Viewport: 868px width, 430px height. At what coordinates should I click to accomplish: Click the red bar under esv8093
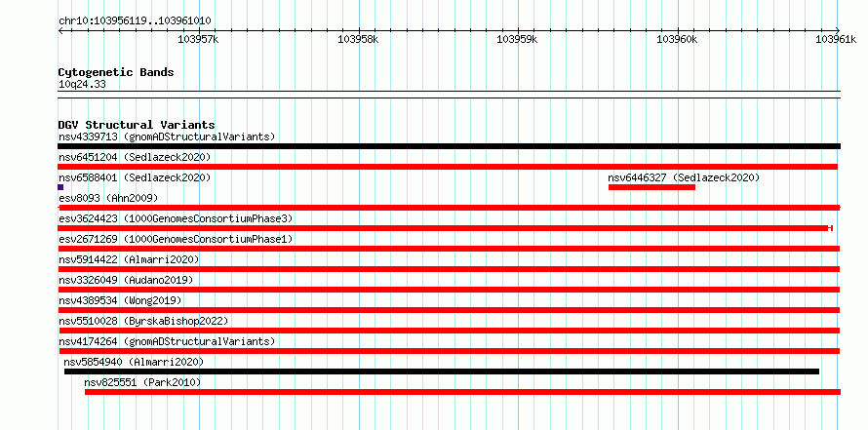[x=449, y=208]
